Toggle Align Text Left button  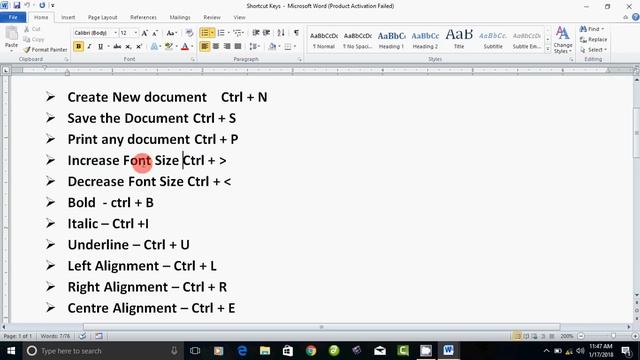point(204,47)
